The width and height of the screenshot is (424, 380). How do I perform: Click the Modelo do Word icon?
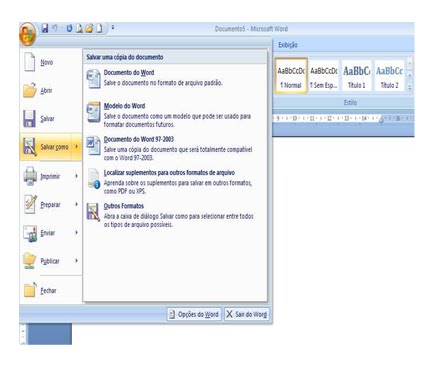(93, 112)
